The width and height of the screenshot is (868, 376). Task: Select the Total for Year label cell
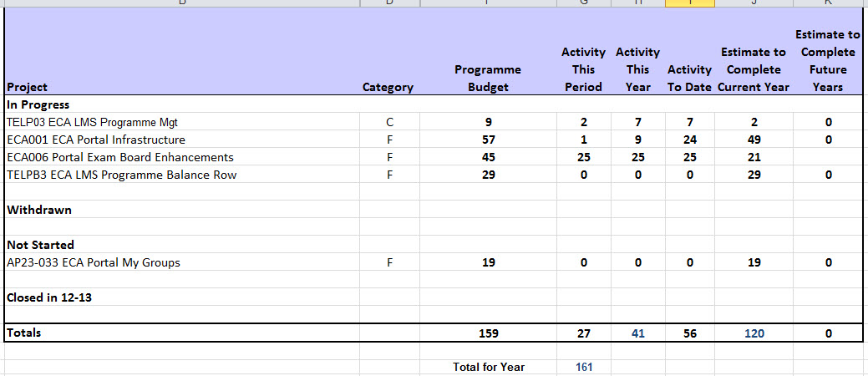489,367
